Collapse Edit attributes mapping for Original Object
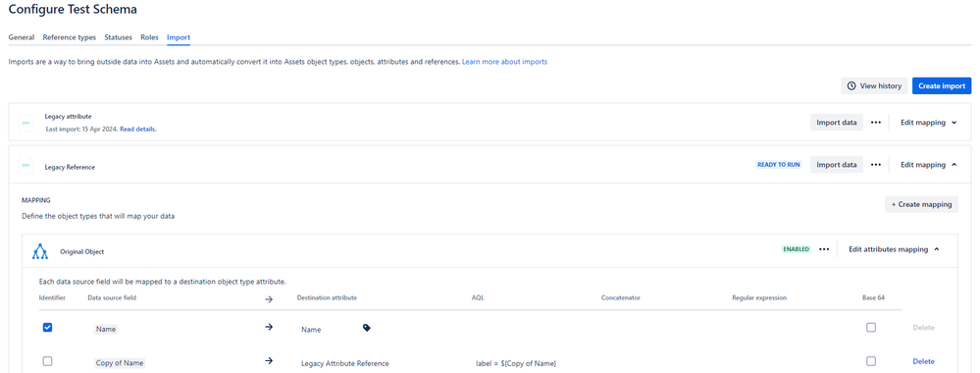This screenshot has height=373, width=980. pyautogui.click(x=894, y=249)
